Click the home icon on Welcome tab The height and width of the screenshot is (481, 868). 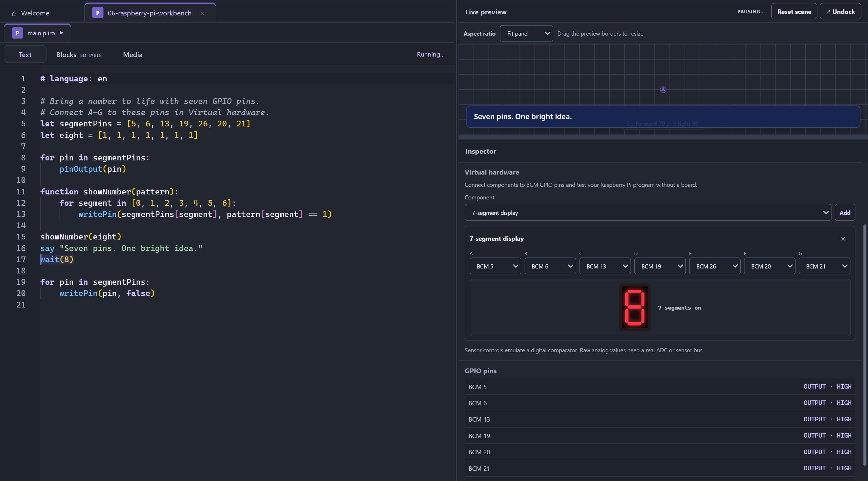pyautogui.click(x=14, y=14)
